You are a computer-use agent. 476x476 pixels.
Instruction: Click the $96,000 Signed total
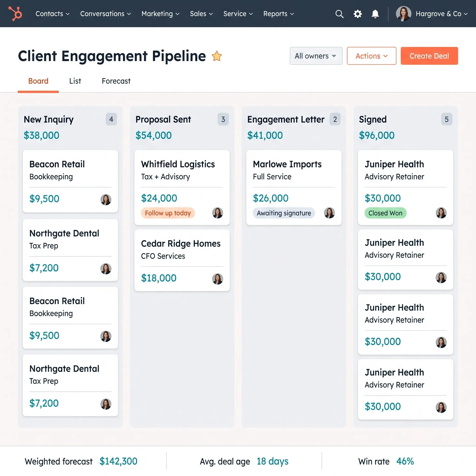[x=377, y=135]
